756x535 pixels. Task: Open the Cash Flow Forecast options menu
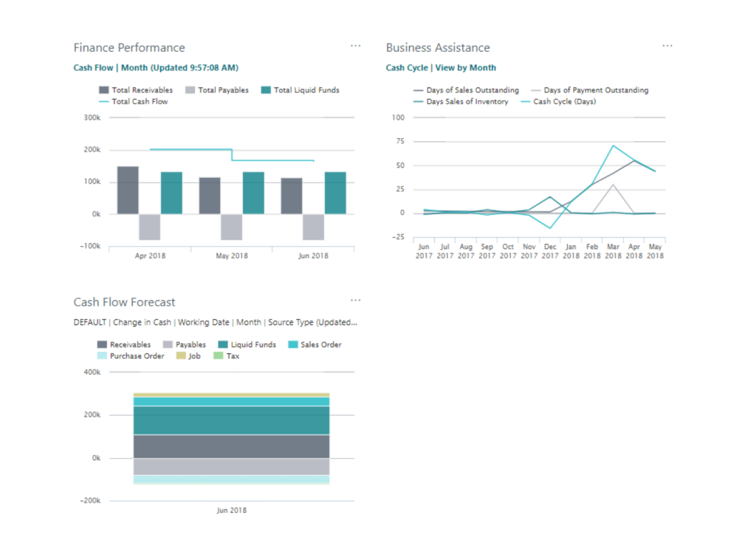pyautogui.click(x=356, y=300)
